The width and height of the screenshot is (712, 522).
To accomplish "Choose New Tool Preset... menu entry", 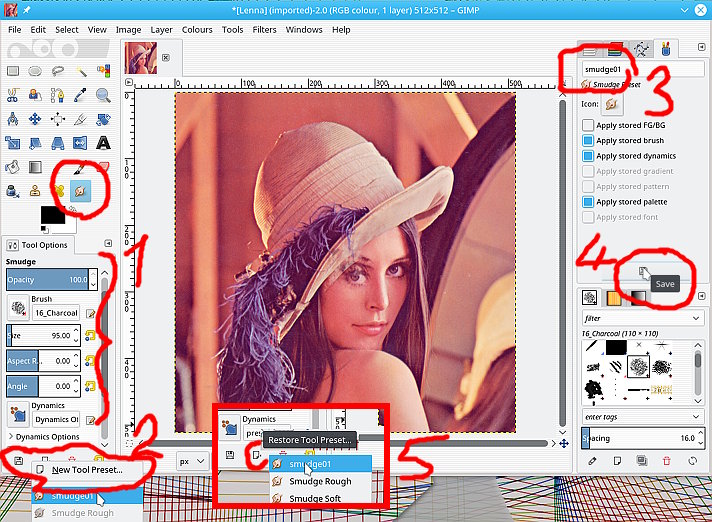I will point(87,470).
